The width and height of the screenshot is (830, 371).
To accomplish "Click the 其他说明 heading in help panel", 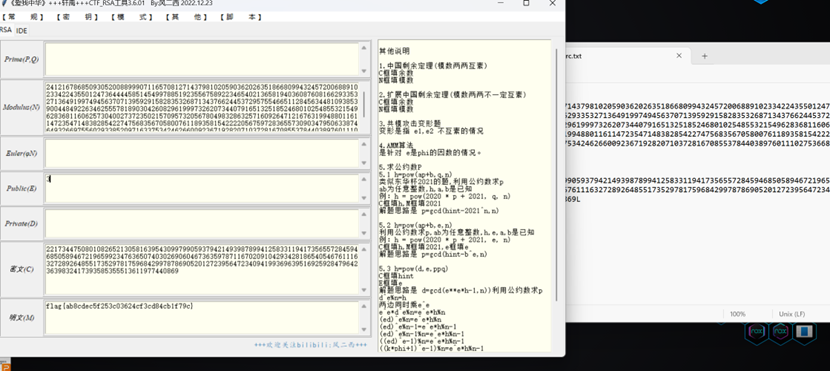I will (x=394, y=51).
